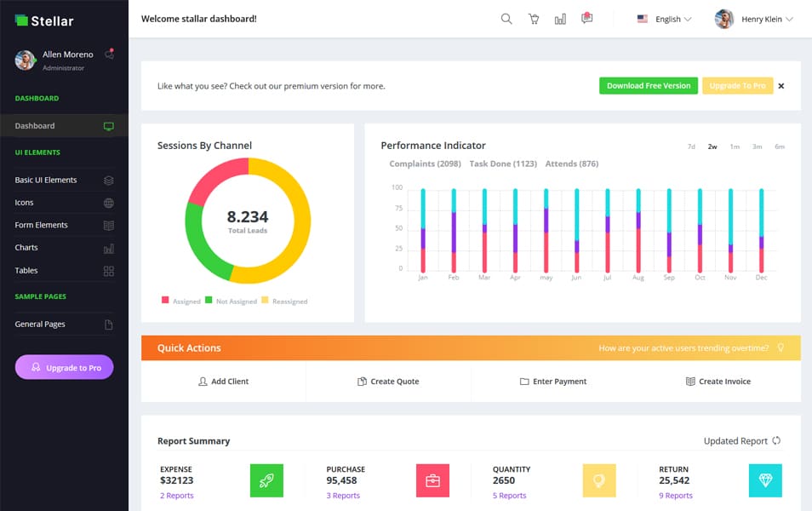
Task: Click the Download Free Version button
Action: click(648, 85)
